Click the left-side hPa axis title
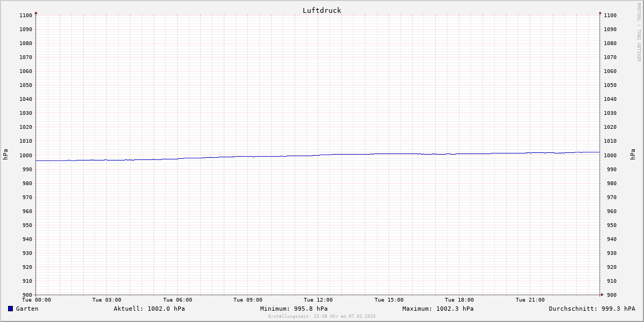This screenshot has width=644, height=322. pyautogui.click(x=5, y=155)
